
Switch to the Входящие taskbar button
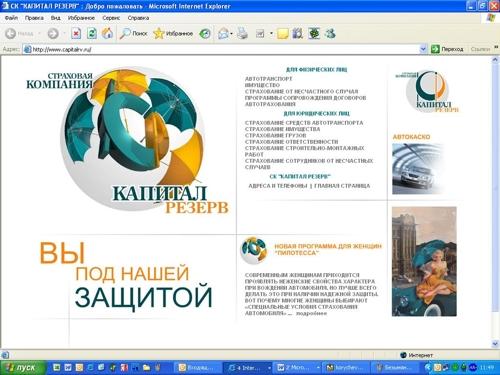[x=198, y=368]
